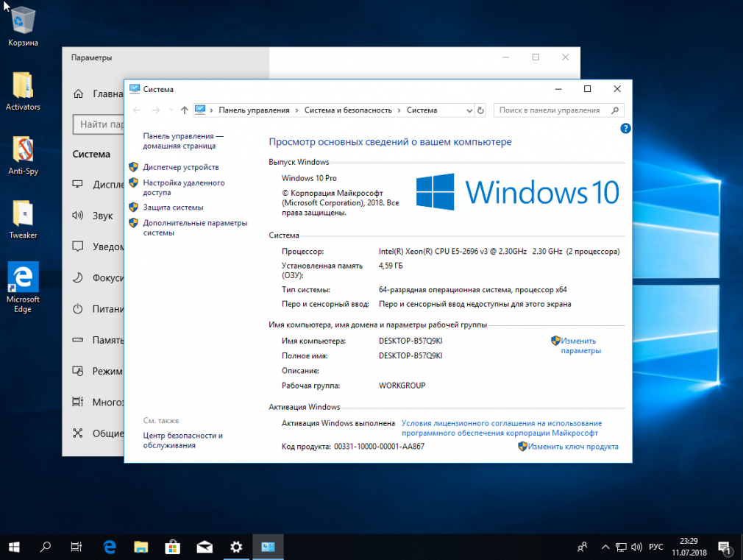The height and width of the screenshot is (560, 743).
Task: Open Защита системы link
Action: pyautogui.click(x=173, y=208)
